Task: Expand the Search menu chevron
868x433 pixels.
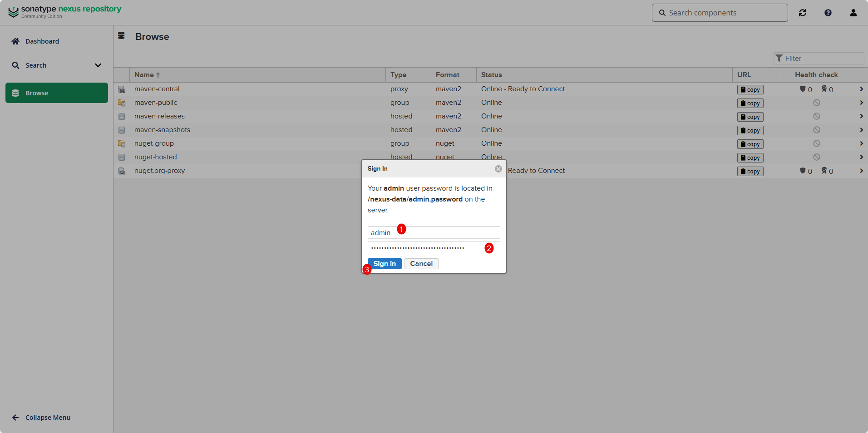Action: click(x=98, y=65)
